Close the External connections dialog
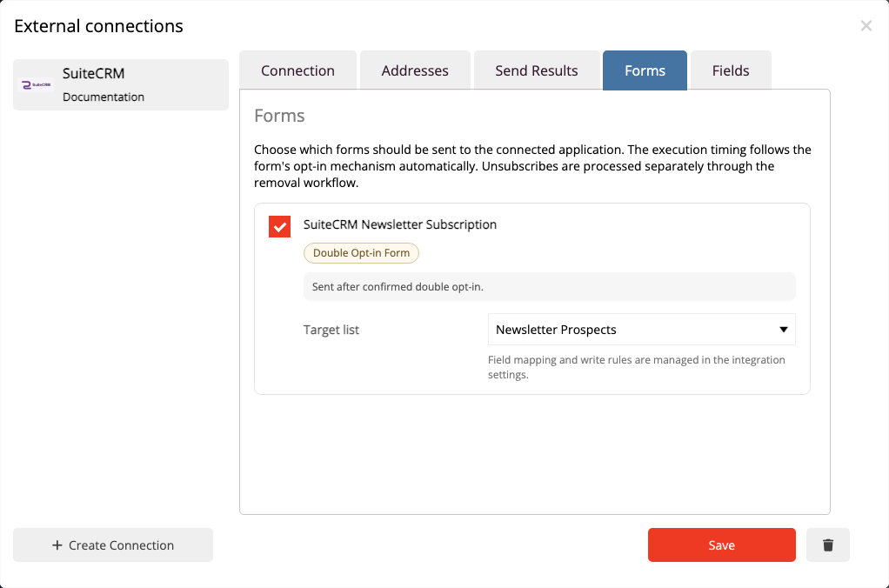Viewport: 889px width, 588px height. pos(866,25)
